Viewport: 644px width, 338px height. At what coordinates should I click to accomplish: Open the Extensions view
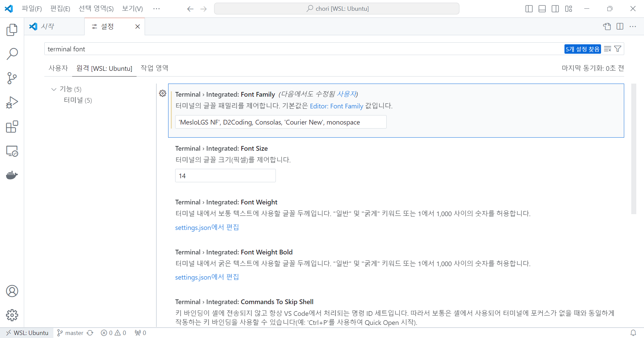coord(12,127)
